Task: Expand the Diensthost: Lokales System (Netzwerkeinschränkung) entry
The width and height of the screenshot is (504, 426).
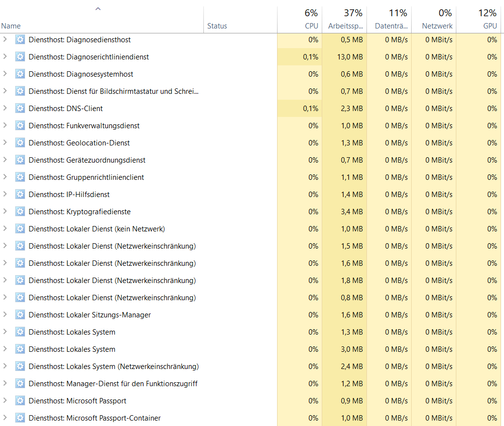Action: tap(5, 366)
